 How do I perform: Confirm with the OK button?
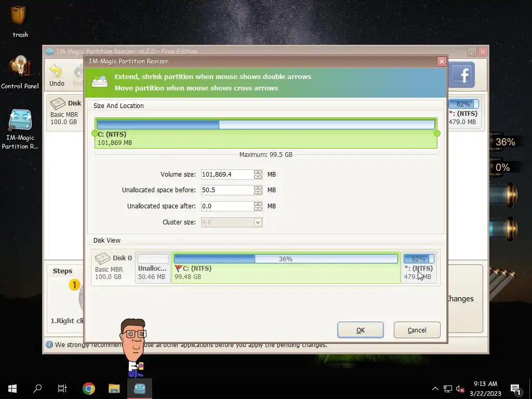point(361,330)
